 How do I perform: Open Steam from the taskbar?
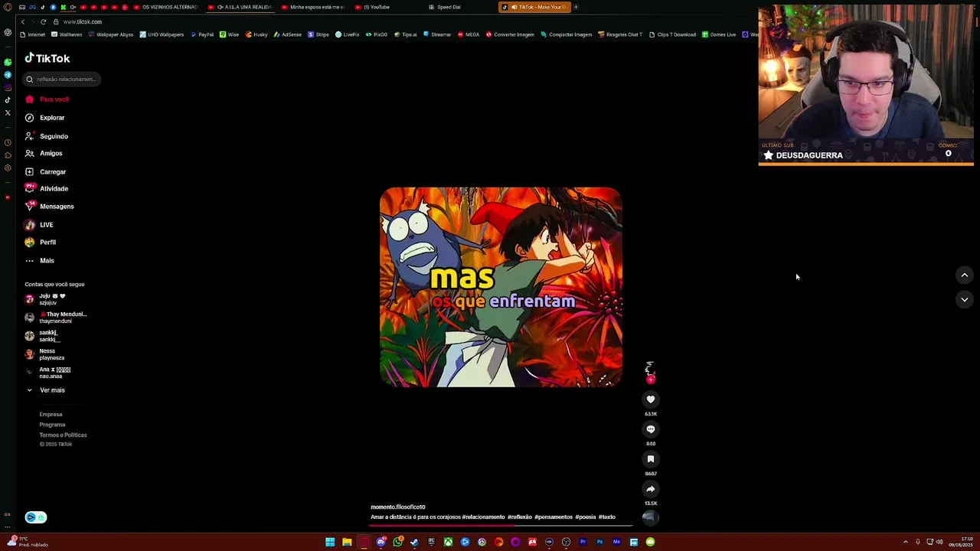(x=414, y=542)
